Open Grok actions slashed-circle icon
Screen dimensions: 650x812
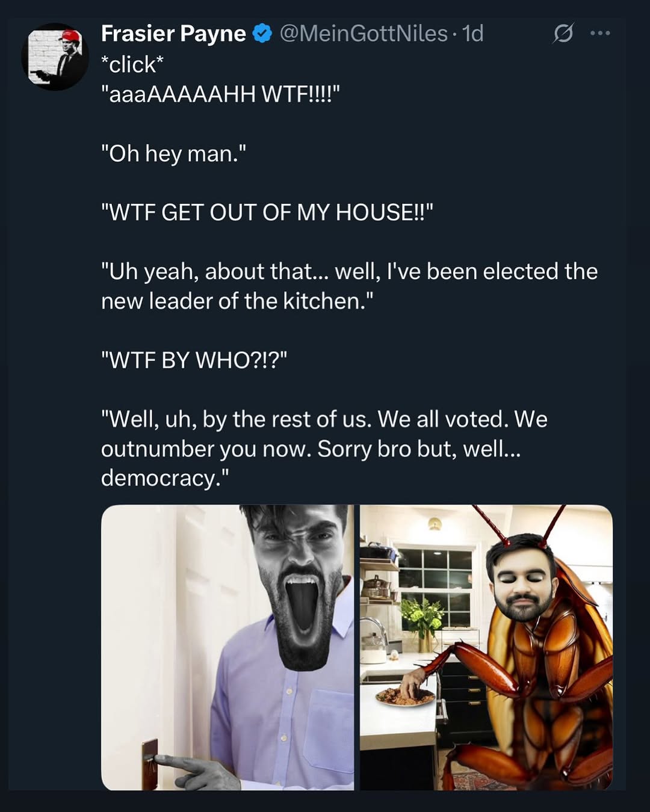pyautogui.click(x=563, y=34)
